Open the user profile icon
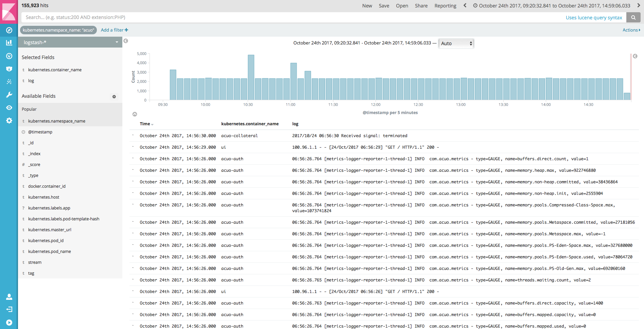The image size is (644, 329). tap(9, 297)
